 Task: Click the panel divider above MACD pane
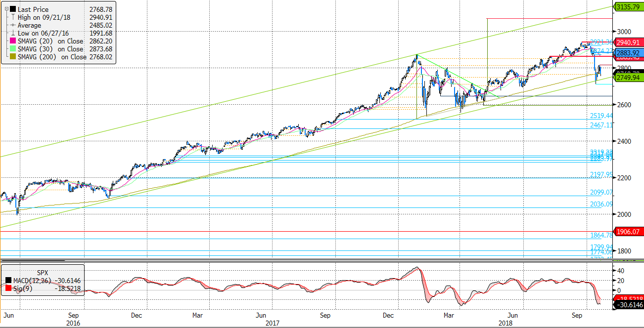[322, 260]
